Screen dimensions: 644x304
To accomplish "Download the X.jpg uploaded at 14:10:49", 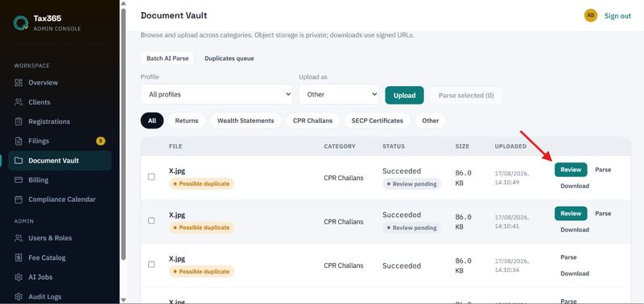I will tap(575, 186).
